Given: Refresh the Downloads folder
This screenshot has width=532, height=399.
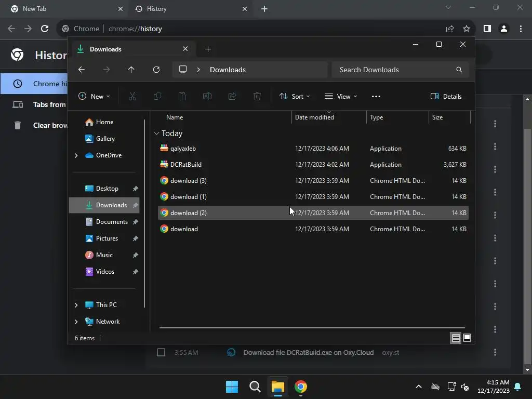Looking at the screenshot, I should 156,70.
